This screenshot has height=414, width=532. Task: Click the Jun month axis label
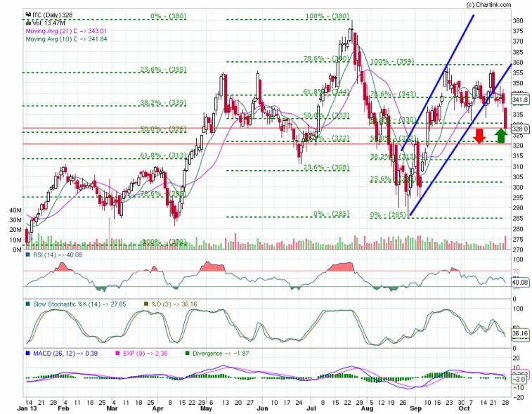(262, 408)
